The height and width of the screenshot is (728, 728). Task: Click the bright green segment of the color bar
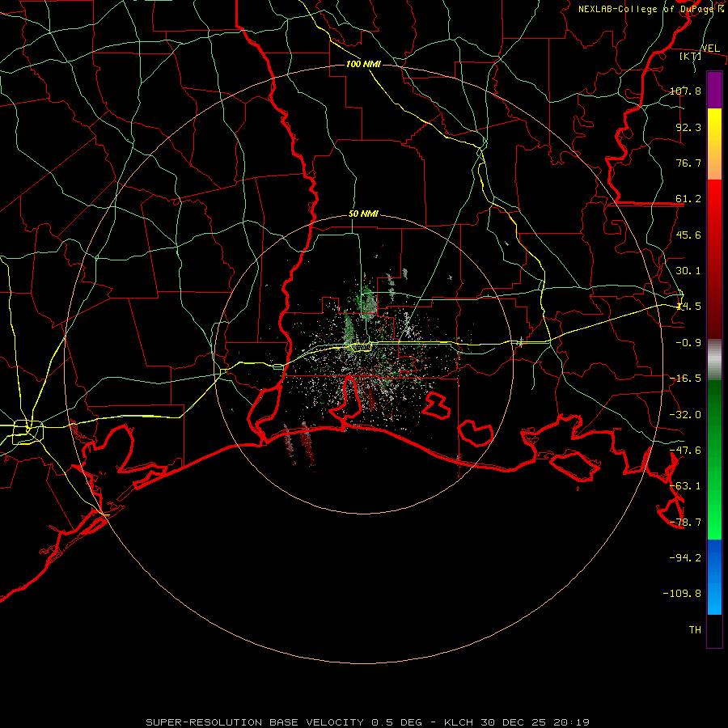[x=714, y=459]
